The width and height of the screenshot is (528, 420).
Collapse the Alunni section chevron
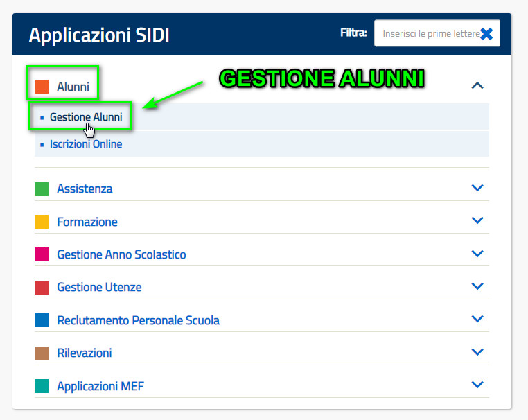tap(477, 85)
